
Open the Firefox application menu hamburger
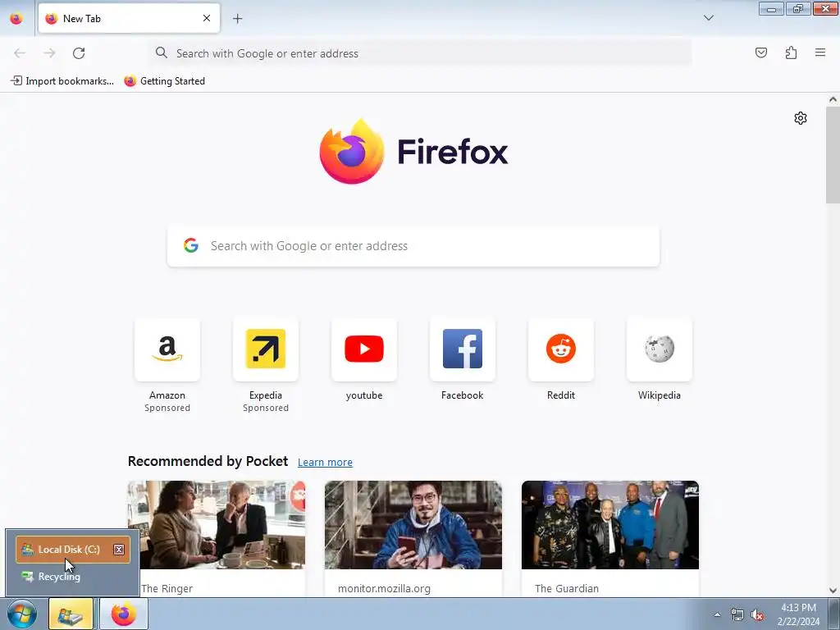coord(820,52)
